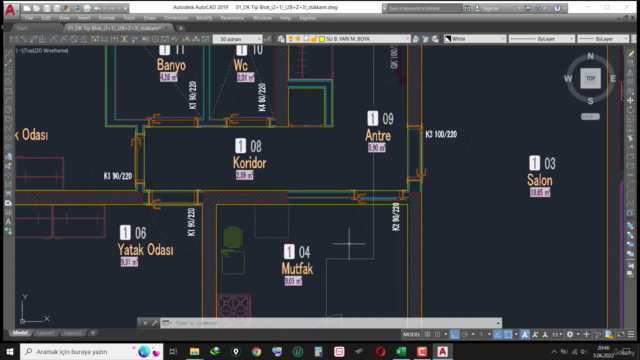Click the Open file icon

click(x=37, y=8)
